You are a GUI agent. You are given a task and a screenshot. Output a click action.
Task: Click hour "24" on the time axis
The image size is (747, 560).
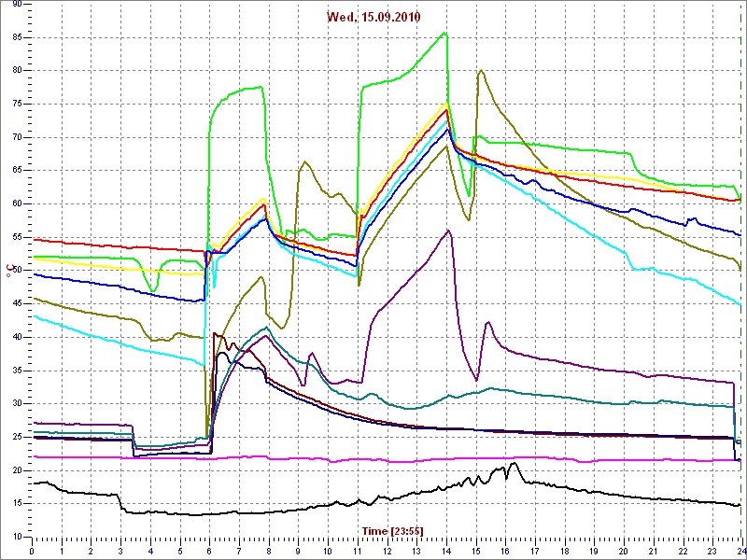point(740,552)
